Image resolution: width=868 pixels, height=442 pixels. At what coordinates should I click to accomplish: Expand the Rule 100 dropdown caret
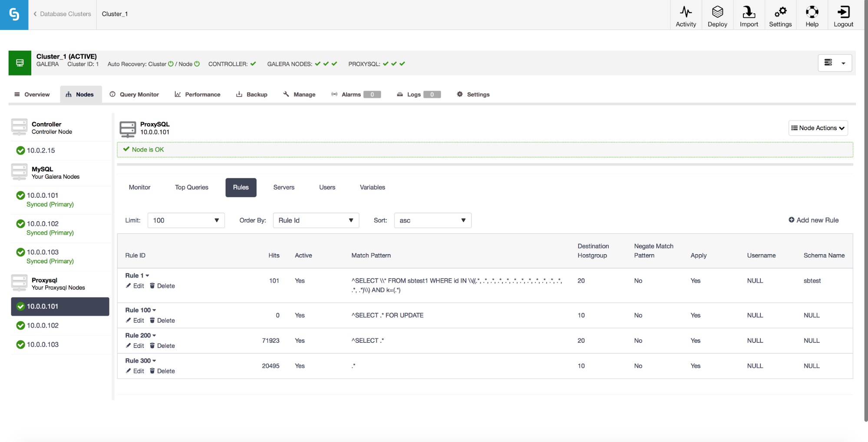click(x=154, y=310)
